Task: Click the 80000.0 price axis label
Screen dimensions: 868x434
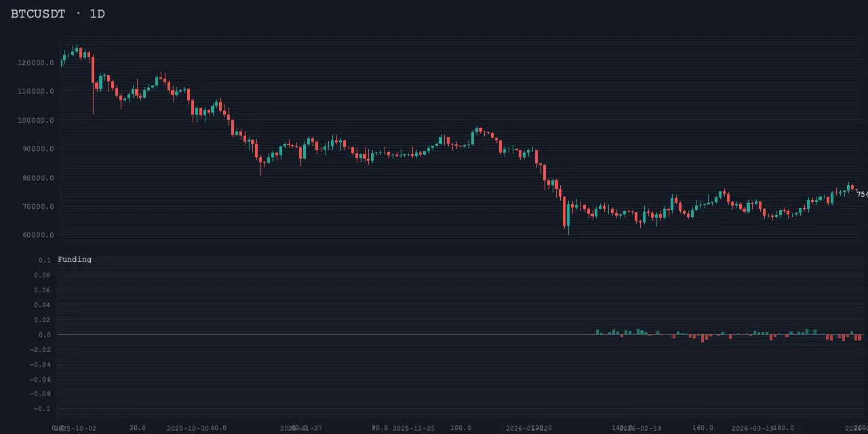Action: pyautogui.click(x=38, y=178)
